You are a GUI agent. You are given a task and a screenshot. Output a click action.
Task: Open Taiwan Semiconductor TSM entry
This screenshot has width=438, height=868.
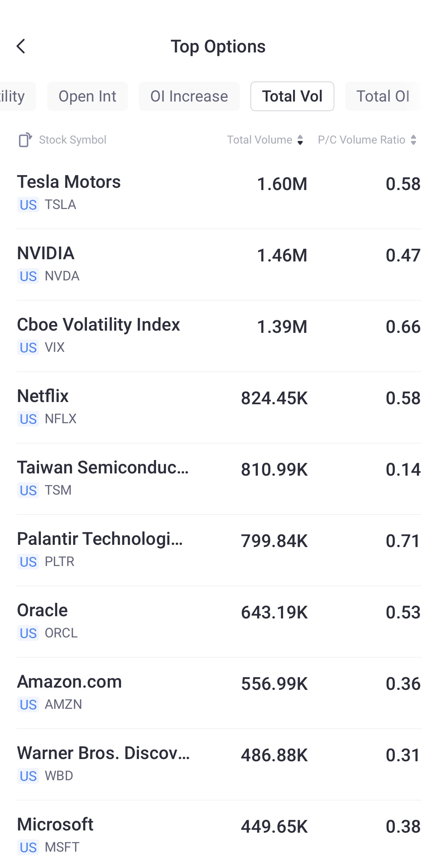219,478
